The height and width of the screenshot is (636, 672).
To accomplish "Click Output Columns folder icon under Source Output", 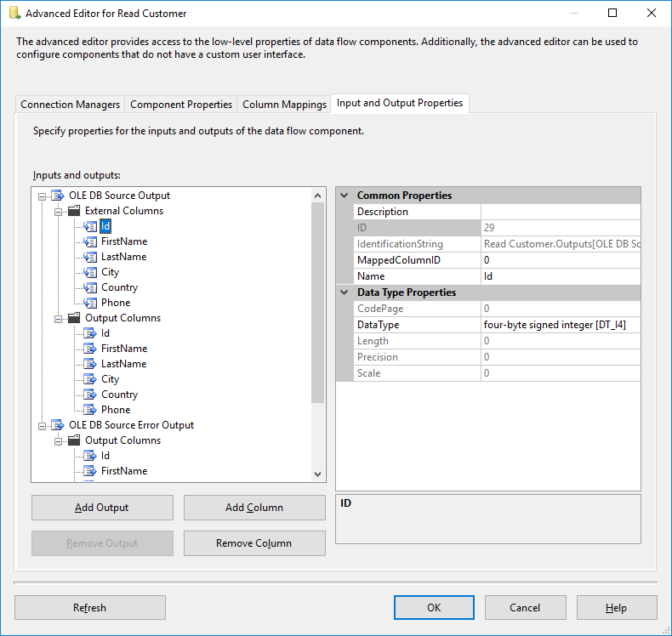I will click(74, 318).
